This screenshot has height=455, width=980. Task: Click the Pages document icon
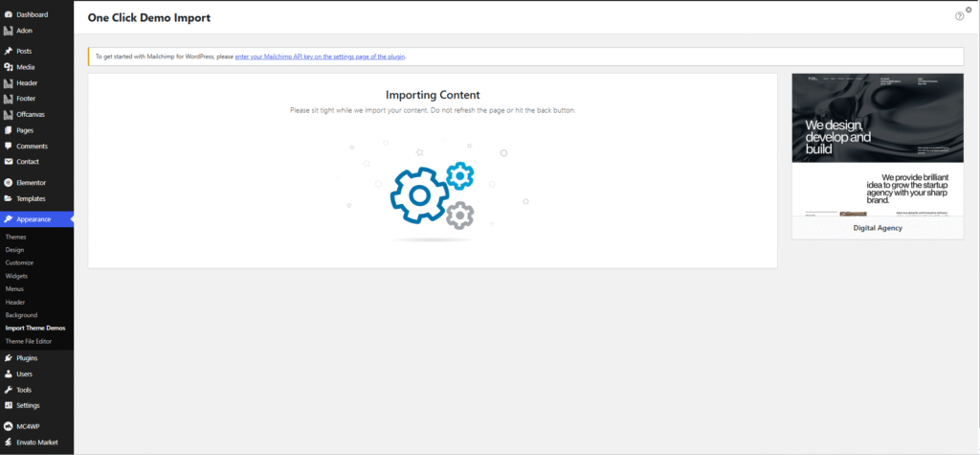click(8, 130)
